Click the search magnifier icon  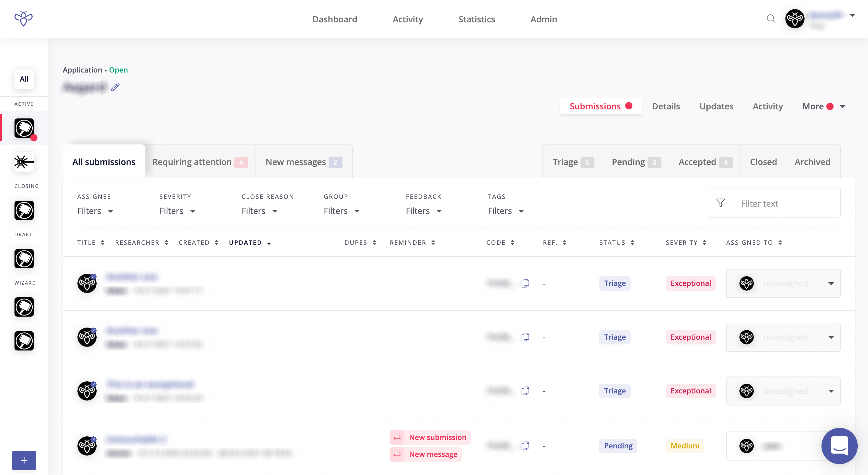coord(771,19)
